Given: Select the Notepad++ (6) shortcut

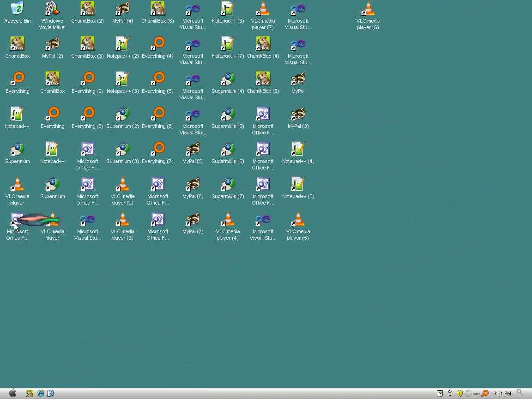Looking at the screenshot, I should click(x=228, y=12).
